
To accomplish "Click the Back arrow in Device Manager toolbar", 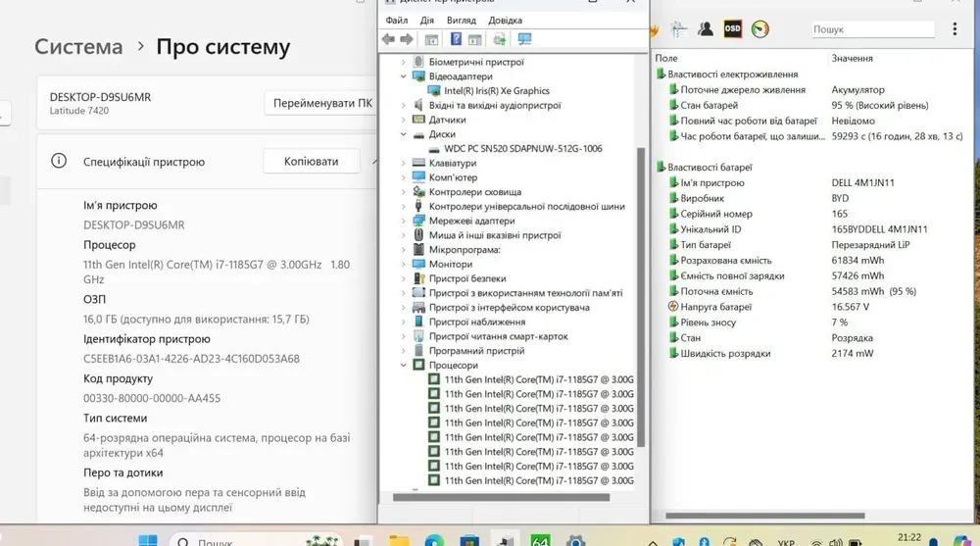I will click(x=388, y=39).
